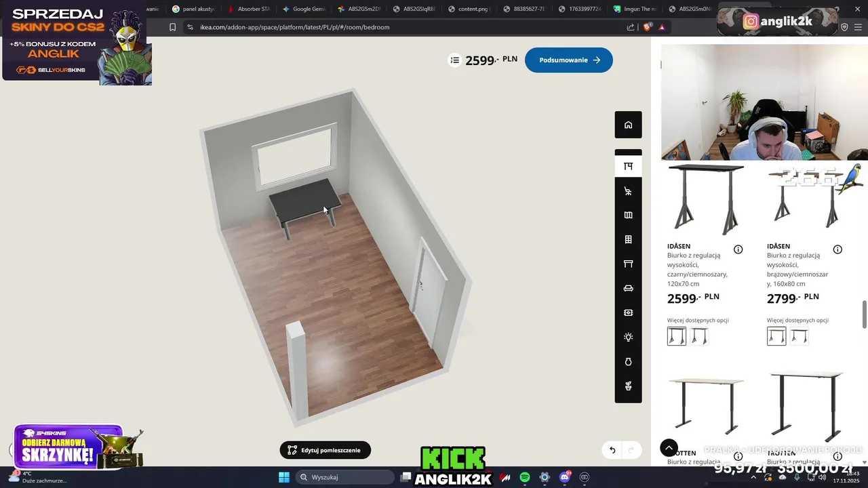Click Edytuj pomieszczenie button
The image size is (868, 488).
click(325, 450)
